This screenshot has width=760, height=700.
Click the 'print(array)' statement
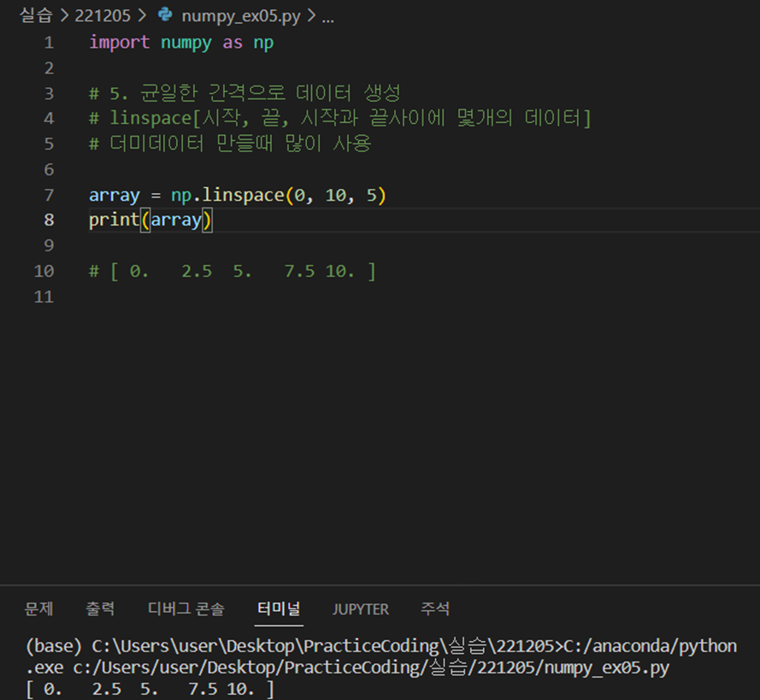click(x=150, y=221)
